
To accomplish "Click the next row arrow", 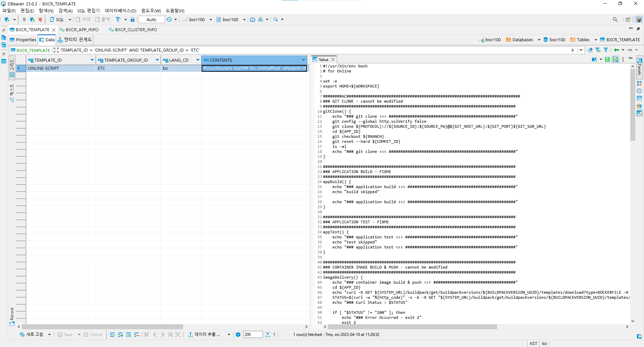I will 163,335.
